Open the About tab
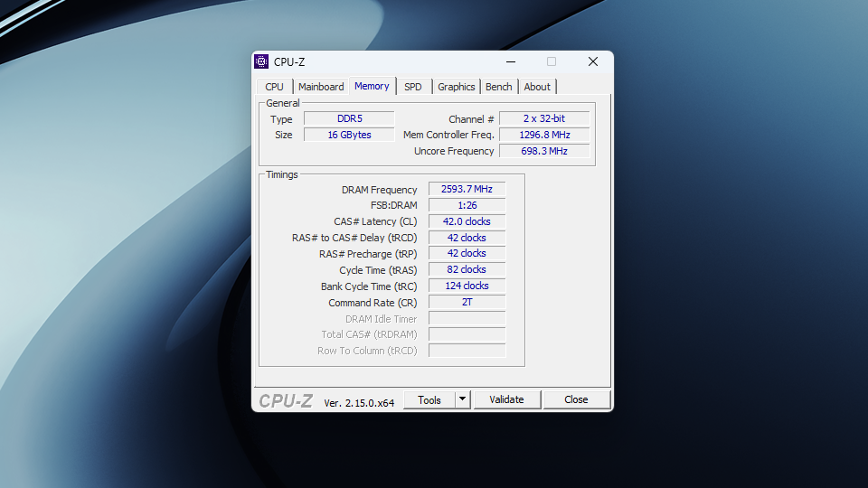The image size is (868, 488). 537,87
